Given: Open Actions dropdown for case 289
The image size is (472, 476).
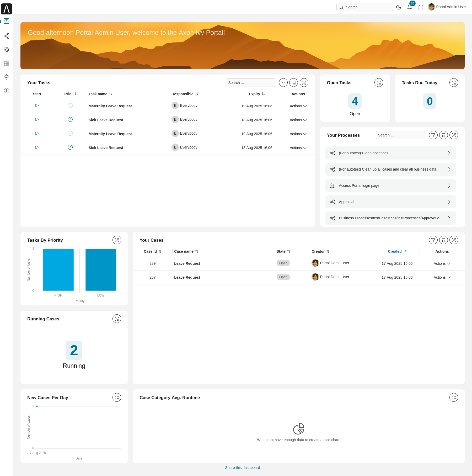Looking at the screenshot, I should 442,263.
